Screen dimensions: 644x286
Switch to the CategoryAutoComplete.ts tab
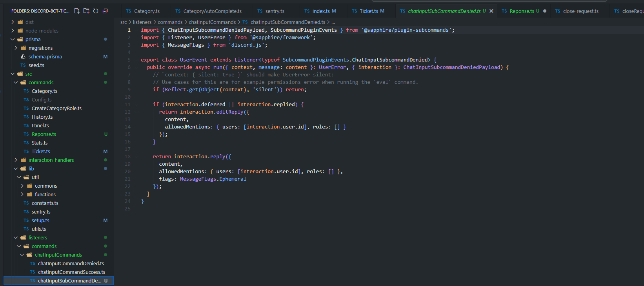click(x=212, y=11)
